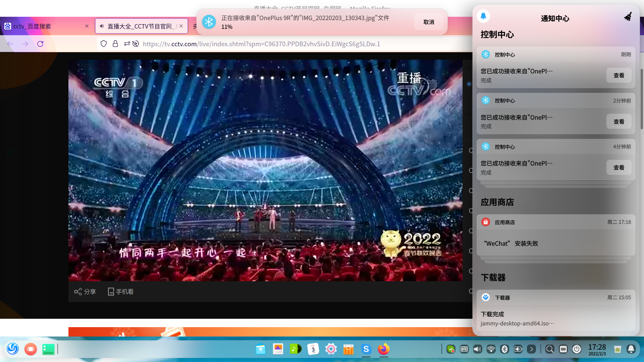Click the tracking protection shield icon
This screenshot has width=644, height=362.
coord(104,44)
